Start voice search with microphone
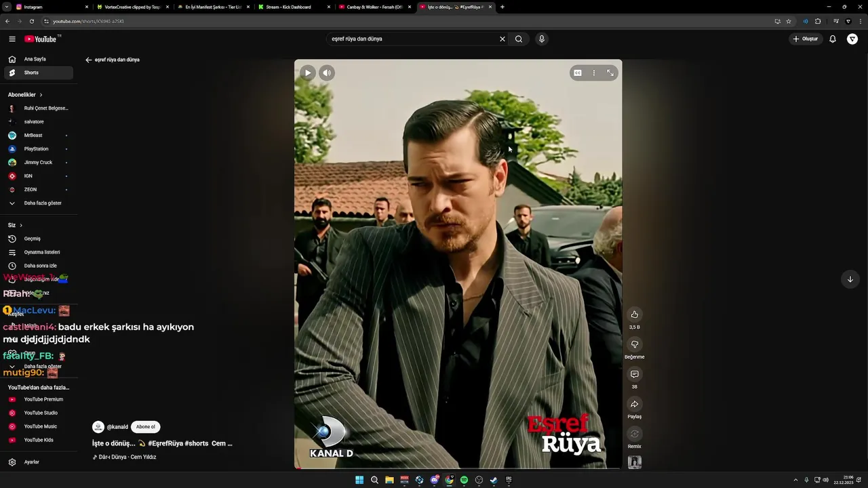868x488 pixels. [x=541, y=39]
